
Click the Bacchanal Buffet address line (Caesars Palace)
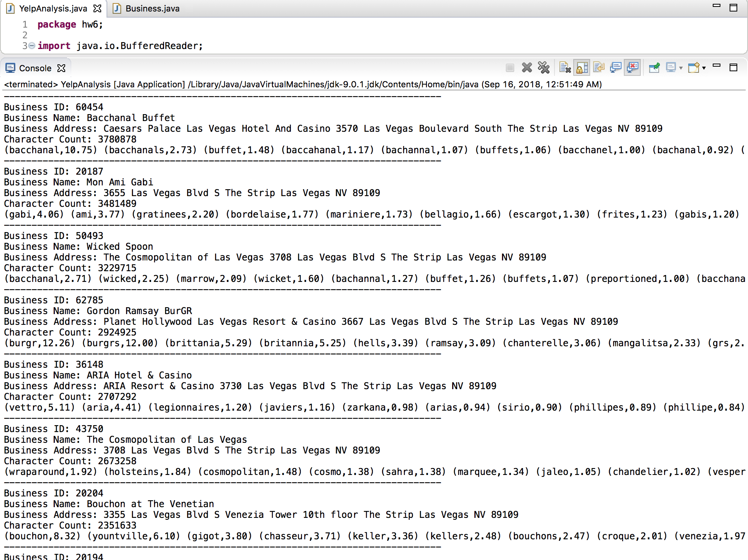(333, 128)
